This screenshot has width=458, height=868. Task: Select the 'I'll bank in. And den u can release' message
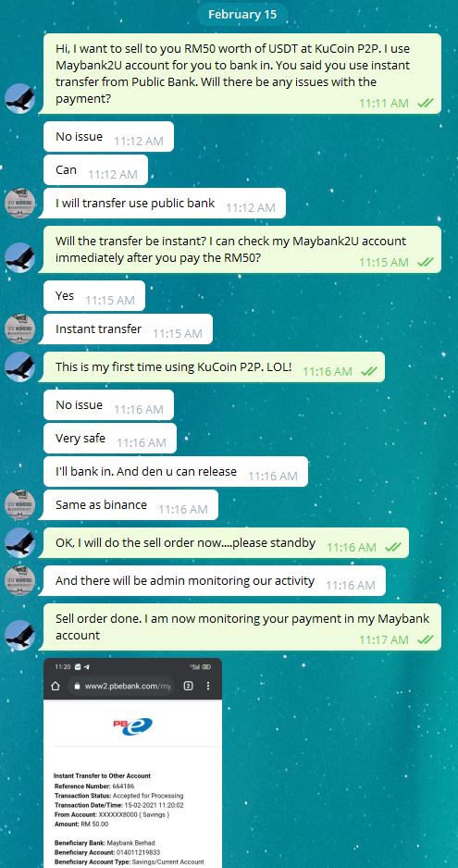[176, 472]
